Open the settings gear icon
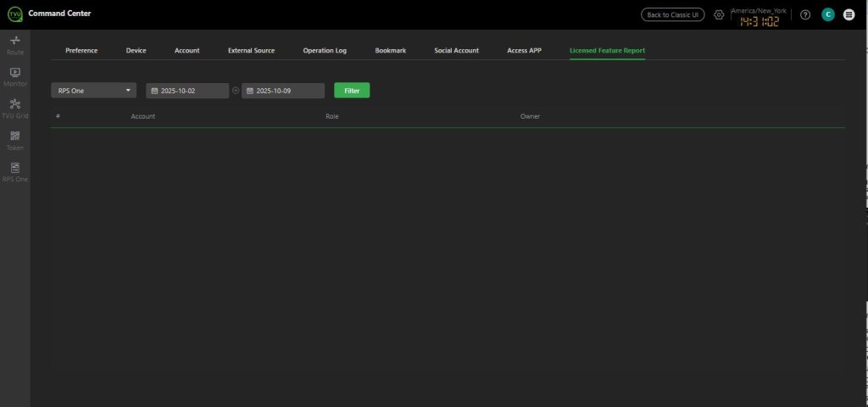The image size is (868, 407). (719, 15)
